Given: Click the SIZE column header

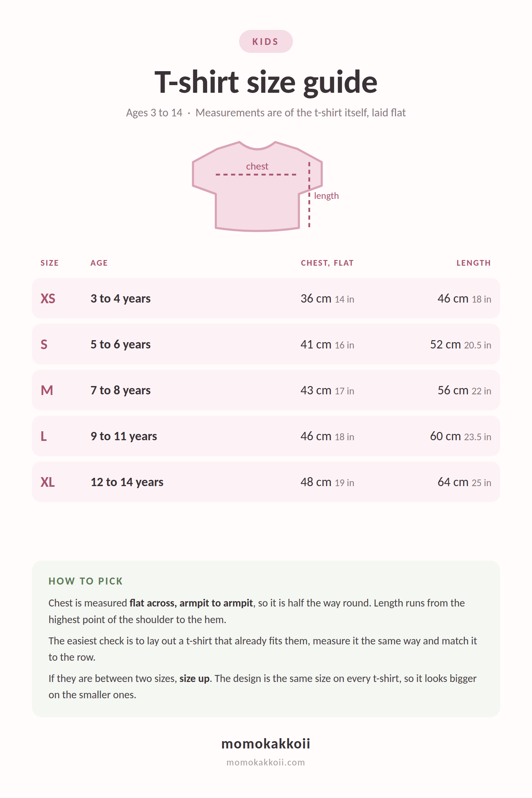Looking at the screenshot, I should pyautogui.click(x=50, y=263).
